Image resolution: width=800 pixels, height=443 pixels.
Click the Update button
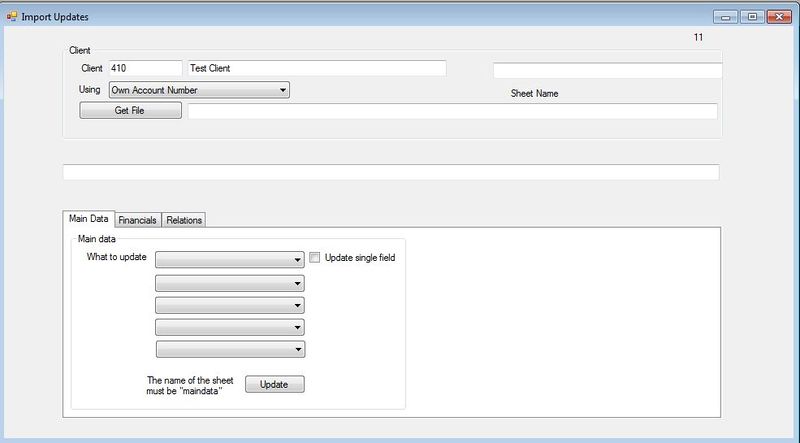pos(274,384)
